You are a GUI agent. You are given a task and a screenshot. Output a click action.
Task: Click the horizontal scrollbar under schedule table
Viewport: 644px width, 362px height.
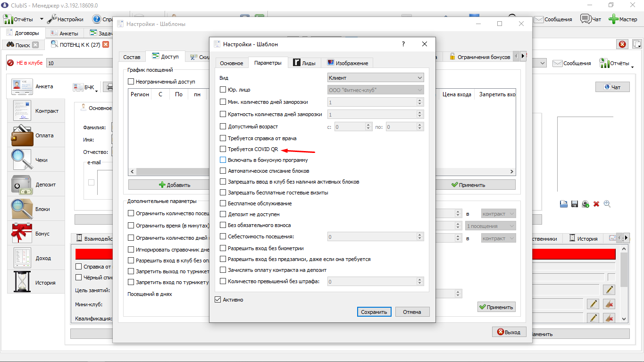click(x=169, y=172)
